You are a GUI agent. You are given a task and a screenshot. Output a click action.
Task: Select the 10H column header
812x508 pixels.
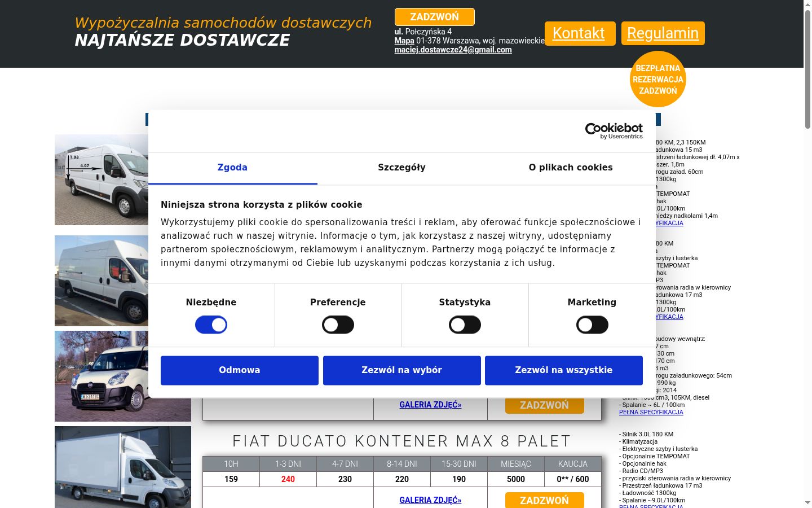(x=231, y=464)
